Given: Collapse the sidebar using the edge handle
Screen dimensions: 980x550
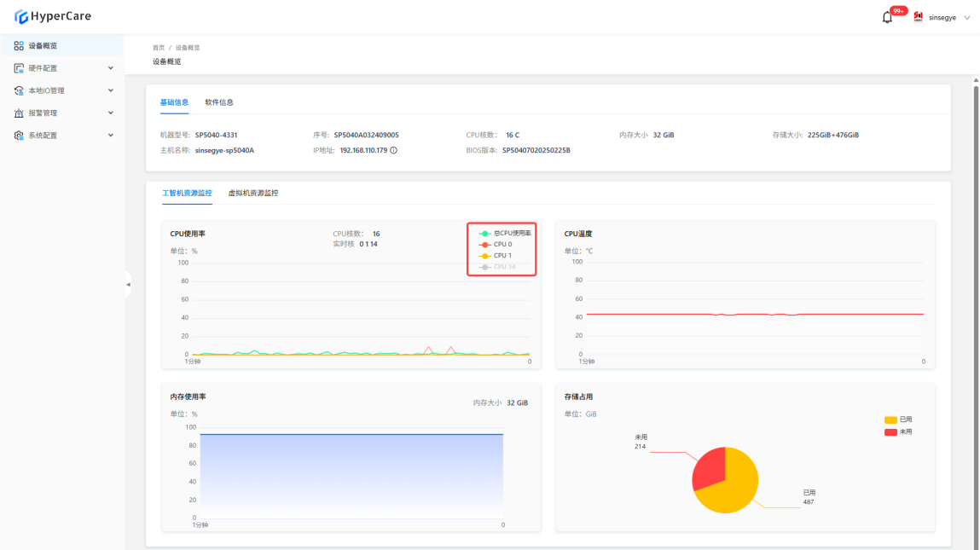Looking at the screenshot, I should (128, 284).
